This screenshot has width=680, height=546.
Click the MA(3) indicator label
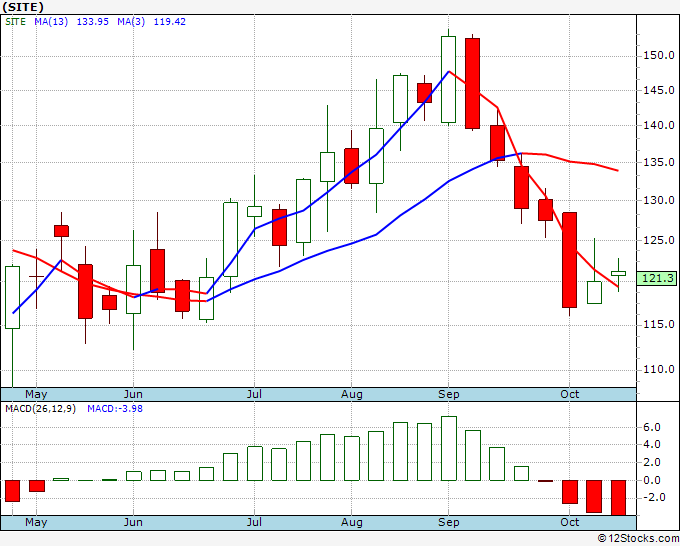(131, 22)
